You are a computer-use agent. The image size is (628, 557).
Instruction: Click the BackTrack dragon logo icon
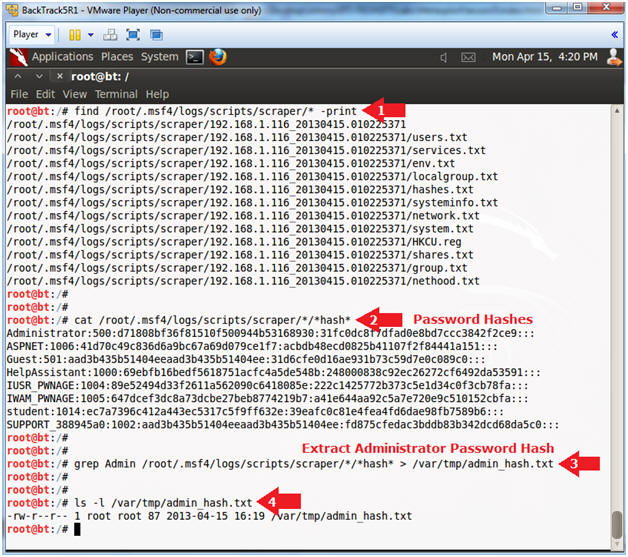(18, 57)
